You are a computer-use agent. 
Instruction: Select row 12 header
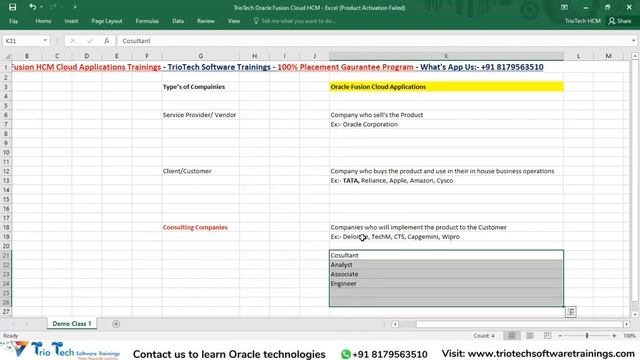pos(6,171)
